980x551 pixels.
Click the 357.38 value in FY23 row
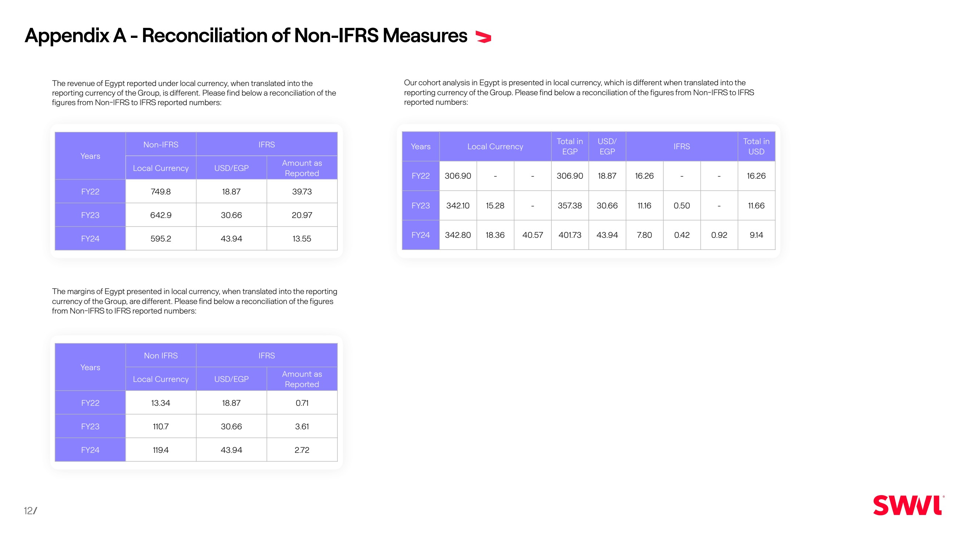569,205
